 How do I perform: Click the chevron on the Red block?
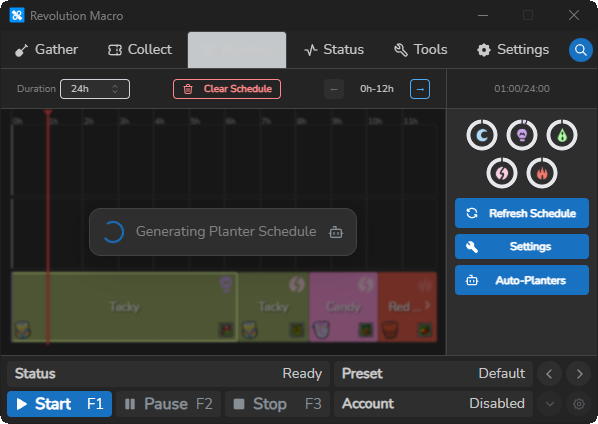coord(427,305)
